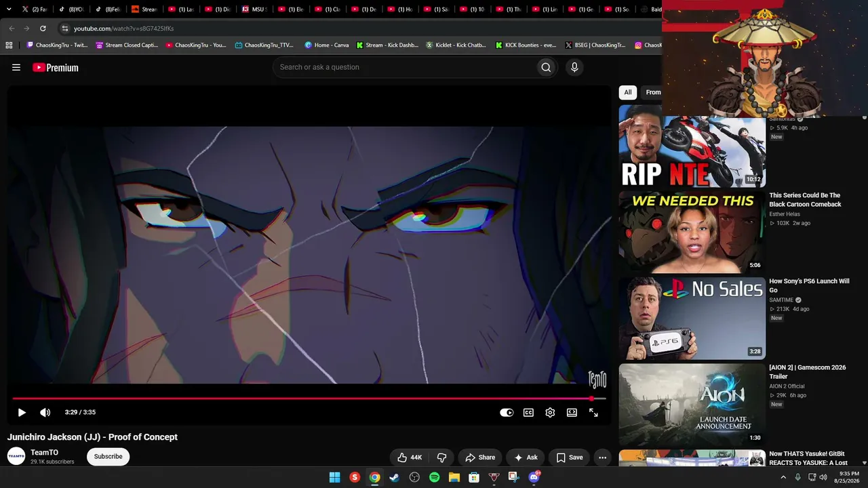868x488 pixels.
Task: Open the system volume tray icon
Action: tap(823, 477)
